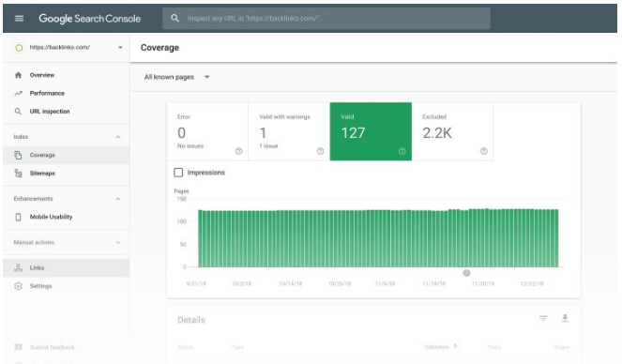This screenshot has width=622, height=364.
Task: Click the Overview home icon
Action: [18, 75]
